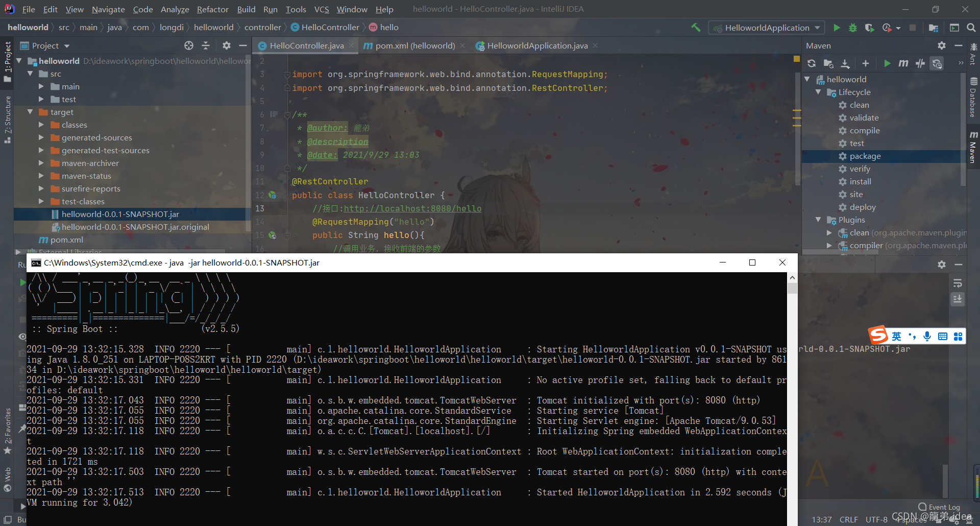Screen dimensions: 980x526
Task: Select helloworld-0.0.1-SNAPSHOT.jar file
Action: coord(120,214)
